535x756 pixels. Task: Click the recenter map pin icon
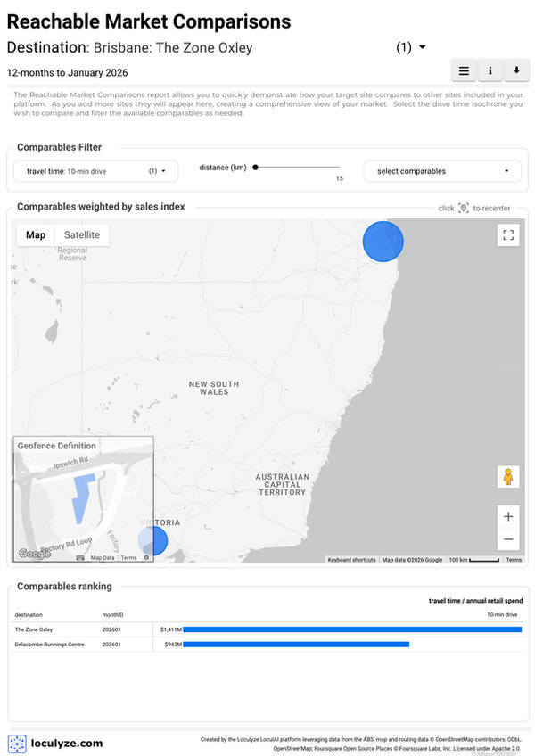click(x=464, y=208)
